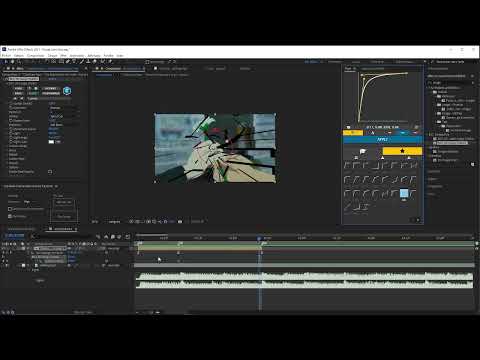480x360 pixels.
Task: Switch to the Composition viewer tab
Action: (x=113, y=69)
